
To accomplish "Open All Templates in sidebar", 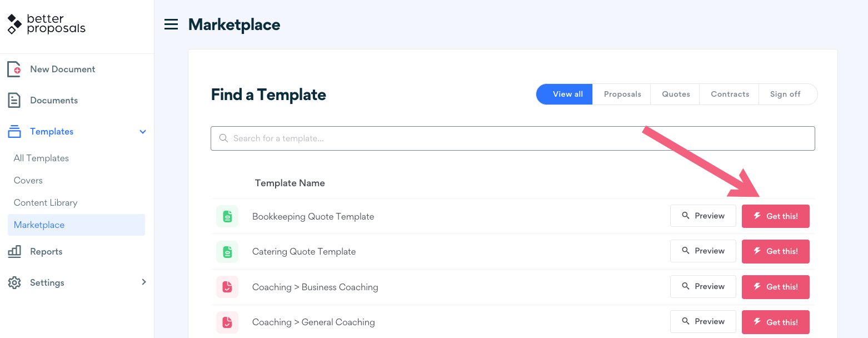I will [41, 158].
